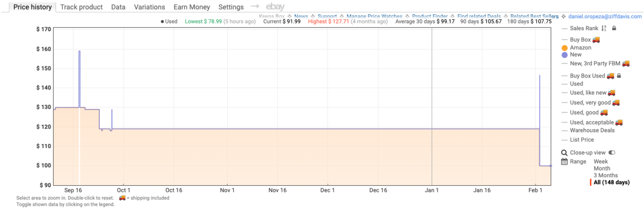Show Warehouse Deals data in legend
Screen dimensions: 644x212
pyautogui.click(x=592, y=130)
